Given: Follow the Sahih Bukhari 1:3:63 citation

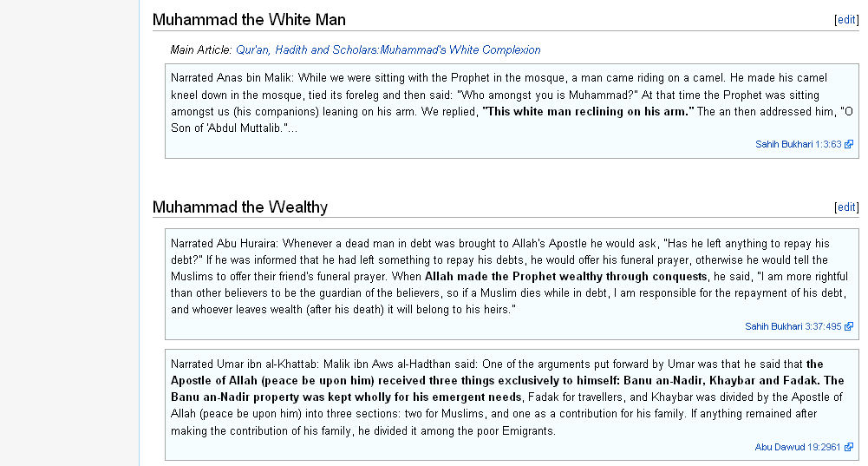Looking at the screenshot, I should tap(799, 144).
